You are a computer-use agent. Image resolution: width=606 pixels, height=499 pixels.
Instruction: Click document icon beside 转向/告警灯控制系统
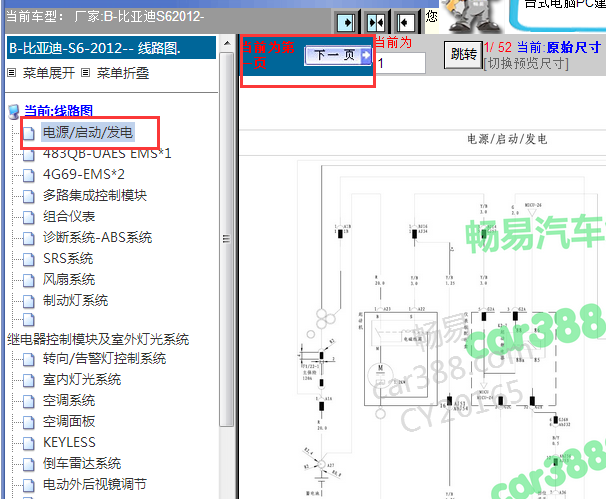click(29, 359)
